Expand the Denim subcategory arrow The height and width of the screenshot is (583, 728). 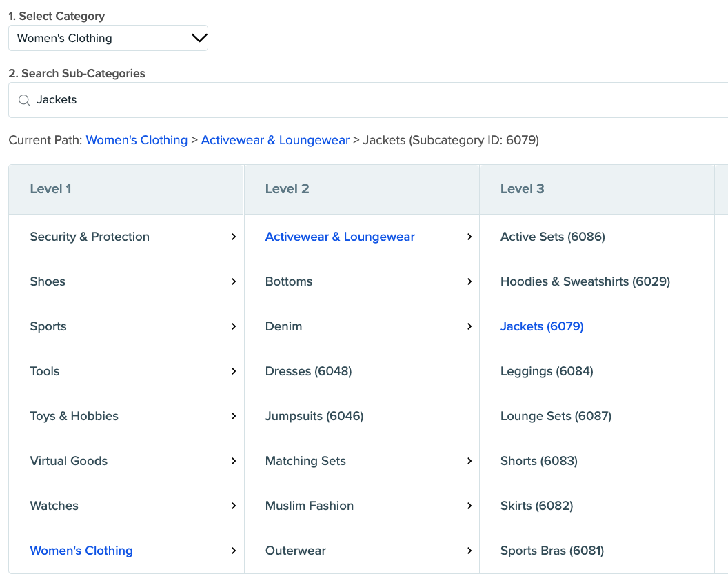pyautogui.click(x=469, y=326)
